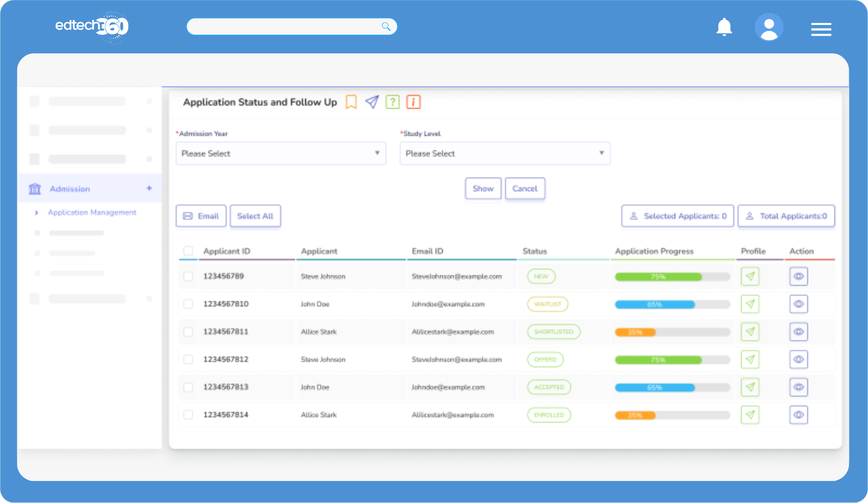The width and height of the screenshot is (868, 503).
Task: Open profile for applicant 1234567813
Action: click(750, 387)
